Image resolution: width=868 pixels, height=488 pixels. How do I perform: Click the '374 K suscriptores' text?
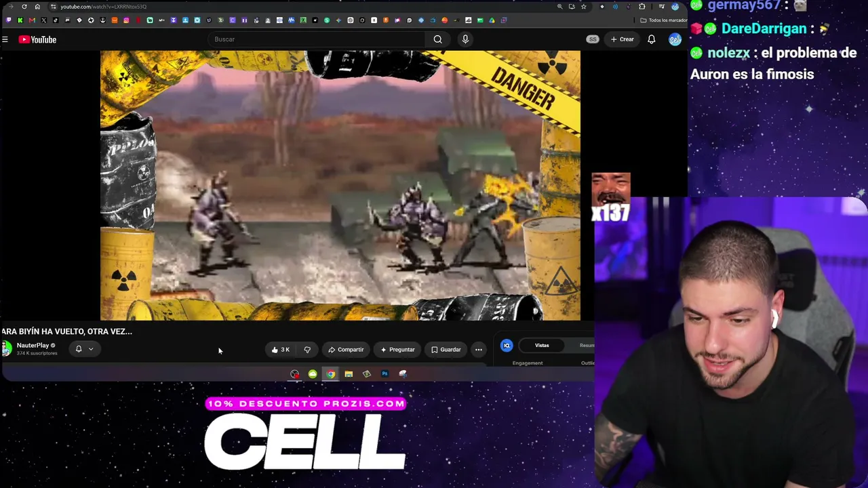(37, 353)
